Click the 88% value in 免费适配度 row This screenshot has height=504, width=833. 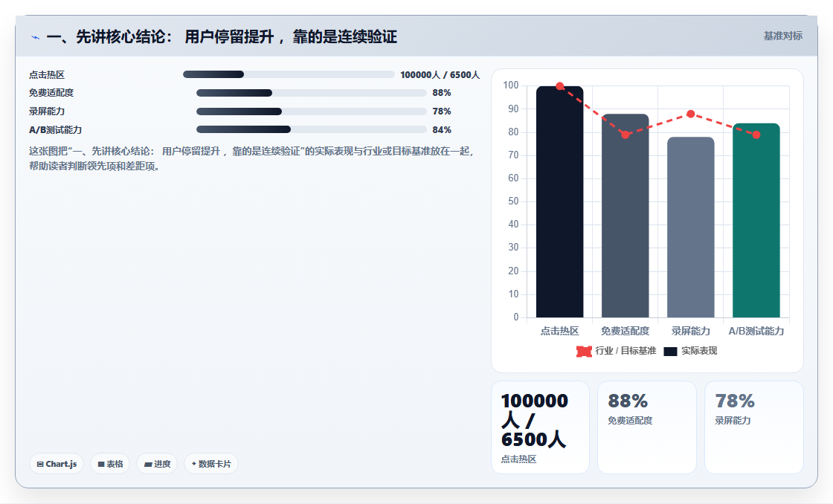tap(442, 93)
